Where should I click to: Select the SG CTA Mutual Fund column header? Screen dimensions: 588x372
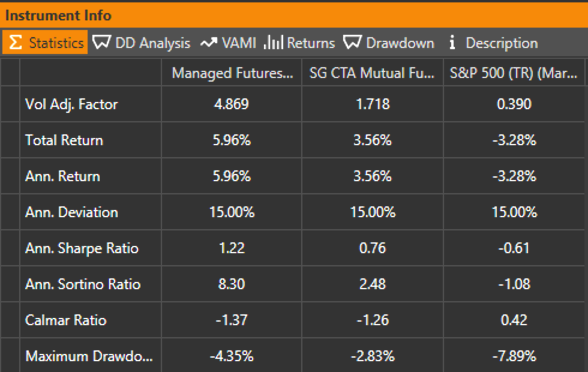[x=372, y=73]
